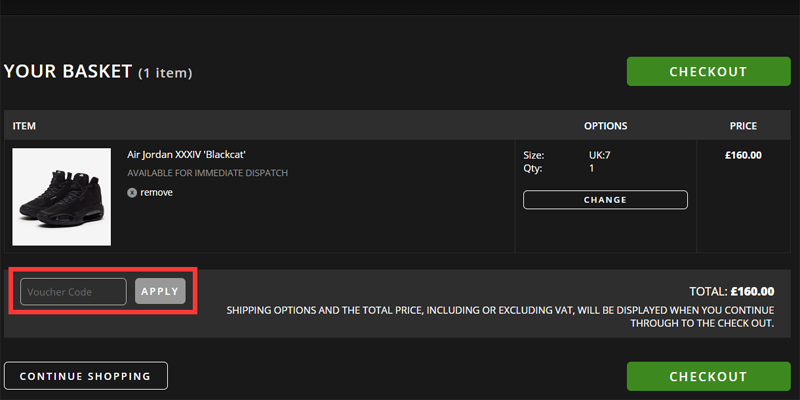Click the Available for Immediate Dispatch text

(208, 173)
